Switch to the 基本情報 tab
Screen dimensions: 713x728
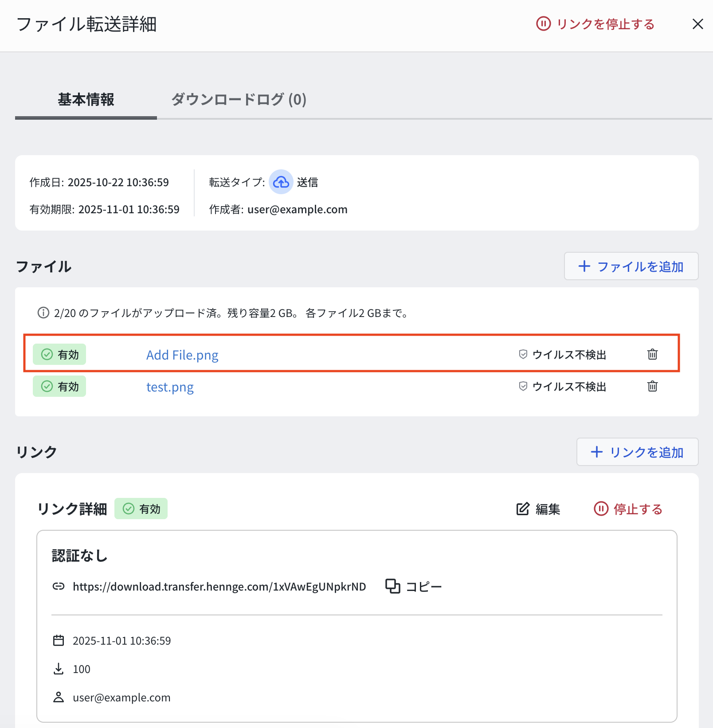86,99
